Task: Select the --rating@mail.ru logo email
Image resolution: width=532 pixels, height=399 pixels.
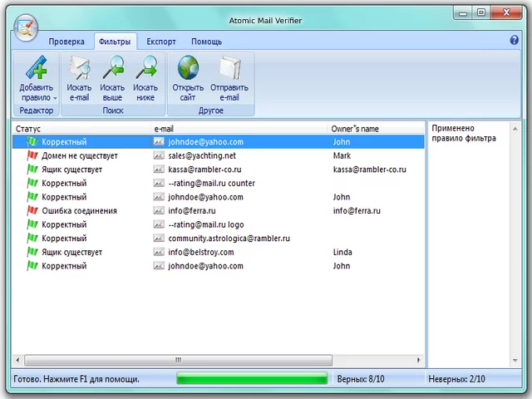Action: (x=206, y=224)
